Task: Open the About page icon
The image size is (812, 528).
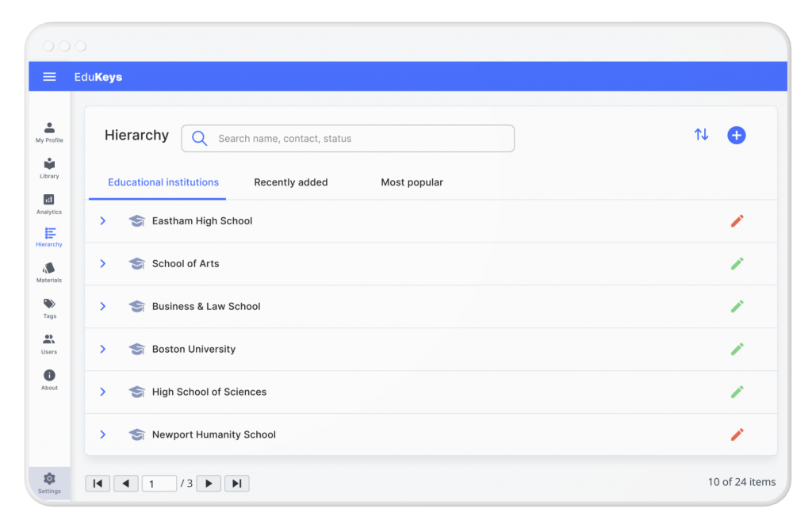Action: [x=48, y=379]
